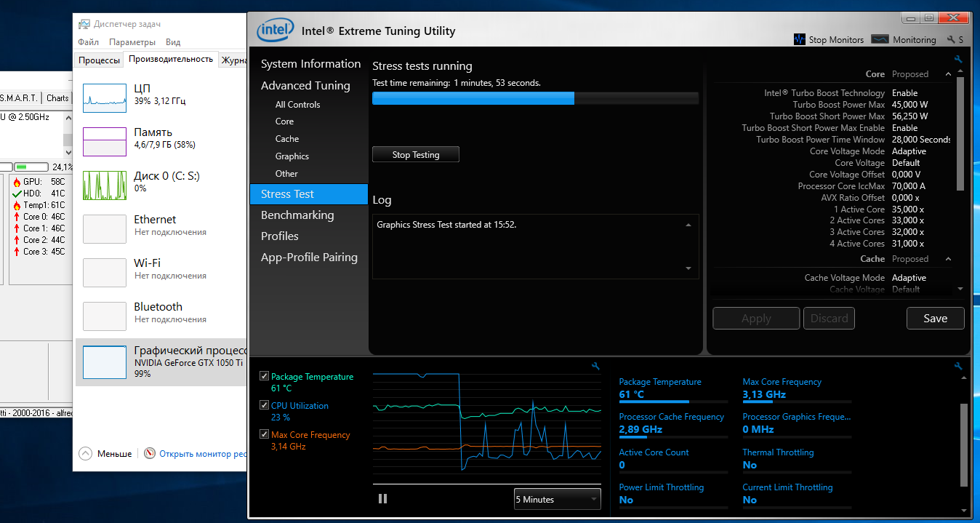The width and height of the screenshot is (980, 523).
Task: Switch to Performance tab in Task Manager
Action: pyautogui.click(x=171, y=59)
